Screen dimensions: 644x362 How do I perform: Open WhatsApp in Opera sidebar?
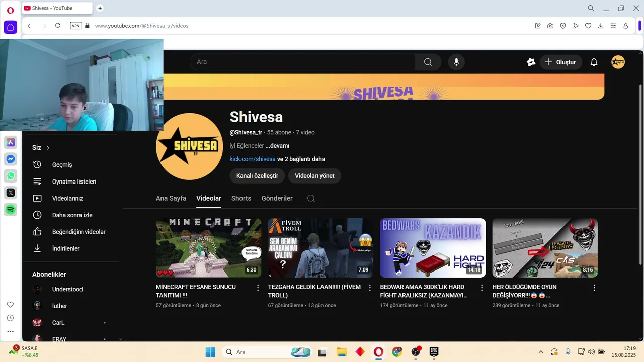(x=11, y=176)
